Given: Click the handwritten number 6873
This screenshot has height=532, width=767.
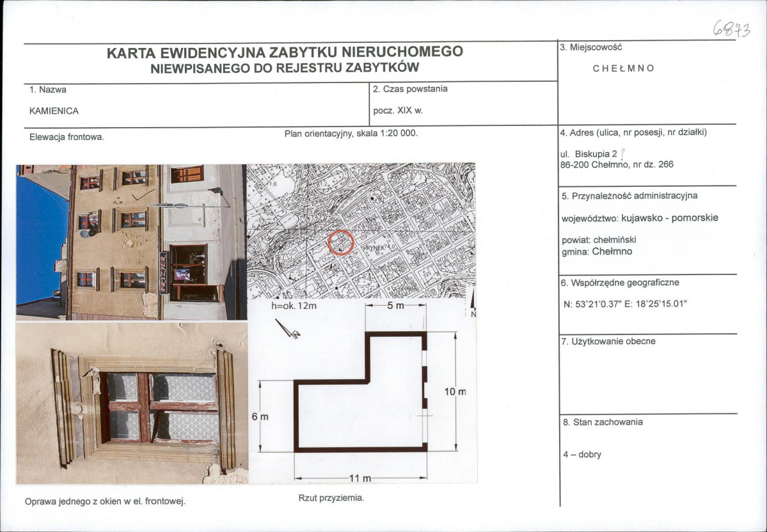Looking at the screenshot, I should pyautogui.click(x=731, y=29).
